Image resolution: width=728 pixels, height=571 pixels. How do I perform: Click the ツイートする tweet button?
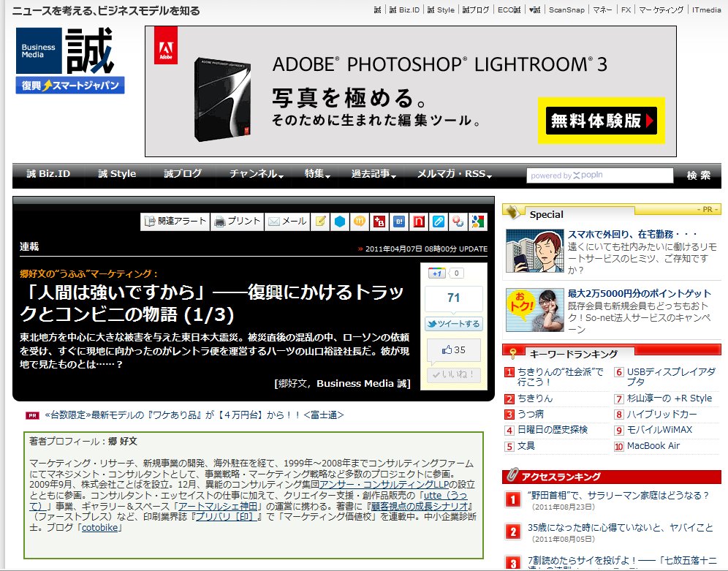(454, 324)
